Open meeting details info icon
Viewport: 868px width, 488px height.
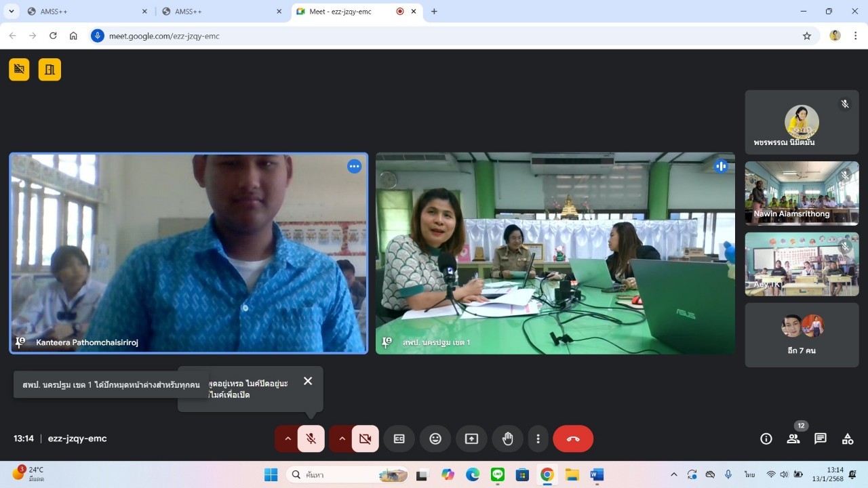pos(766,439)
